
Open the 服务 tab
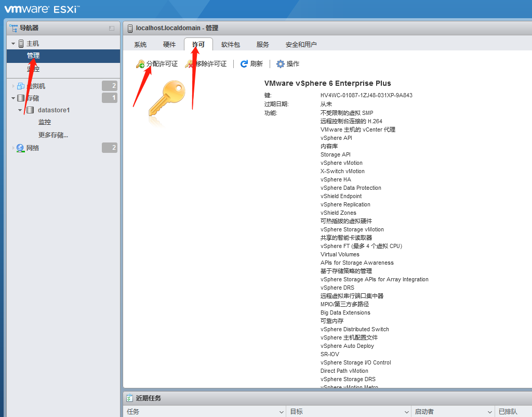click(262, 45)
